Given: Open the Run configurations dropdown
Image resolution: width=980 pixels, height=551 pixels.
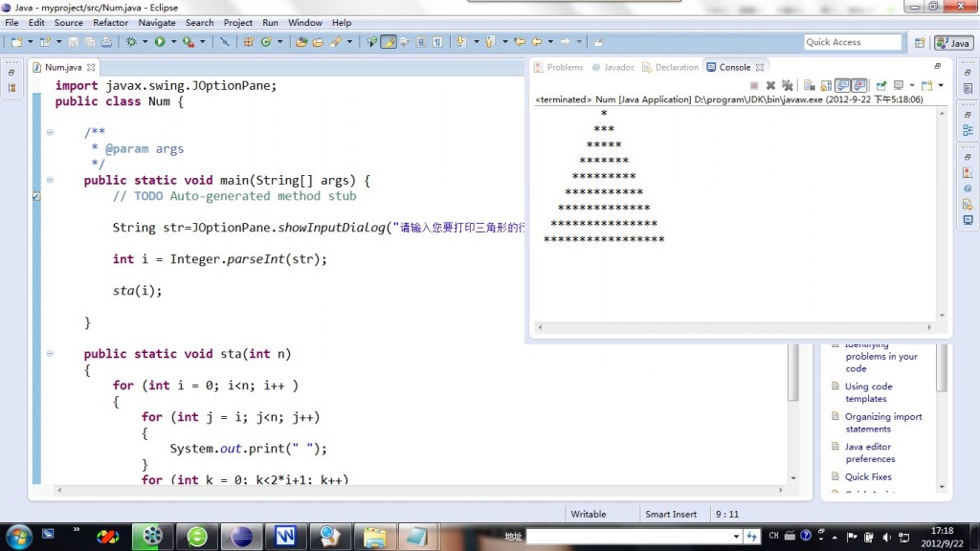Looking at the screenshot, I should [x=173, y=42].
